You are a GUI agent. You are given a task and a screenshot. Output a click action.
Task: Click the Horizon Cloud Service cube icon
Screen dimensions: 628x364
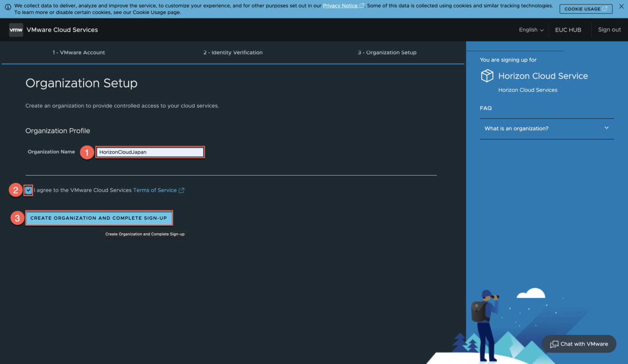click(487, 76)
